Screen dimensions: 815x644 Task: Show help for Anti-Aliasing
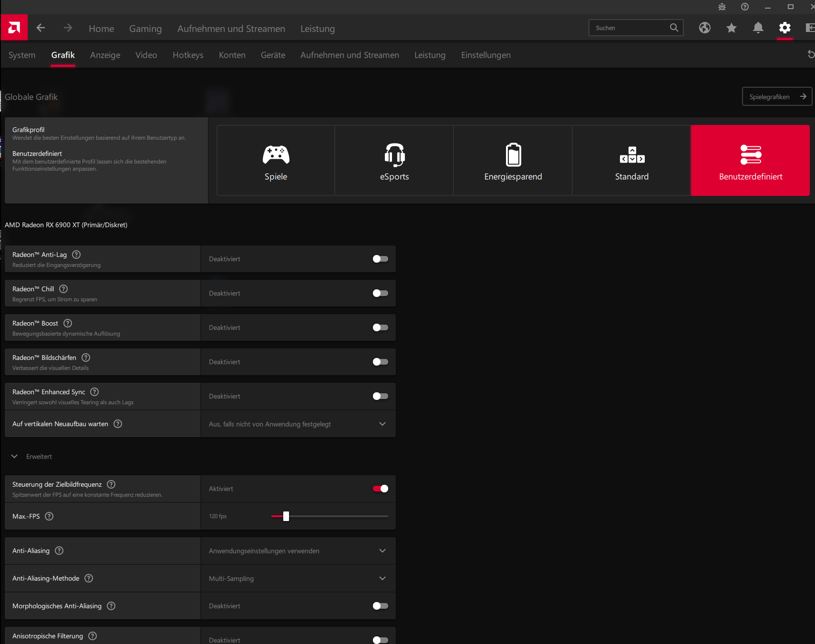click(59, 551)
